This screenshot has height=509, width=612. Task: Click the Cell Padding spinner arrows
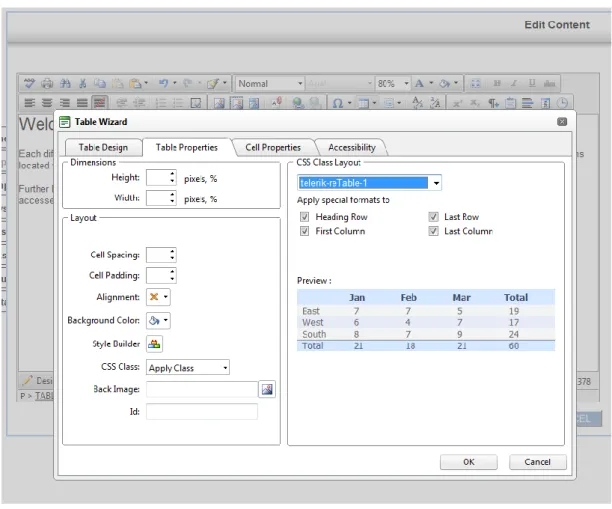point(172,275)
